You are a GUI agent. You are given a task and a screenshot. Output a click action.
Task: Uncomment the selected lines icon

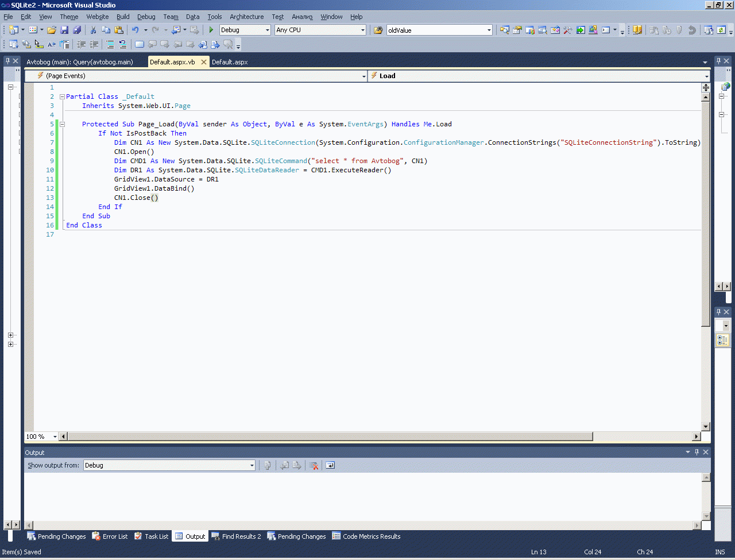123,44
